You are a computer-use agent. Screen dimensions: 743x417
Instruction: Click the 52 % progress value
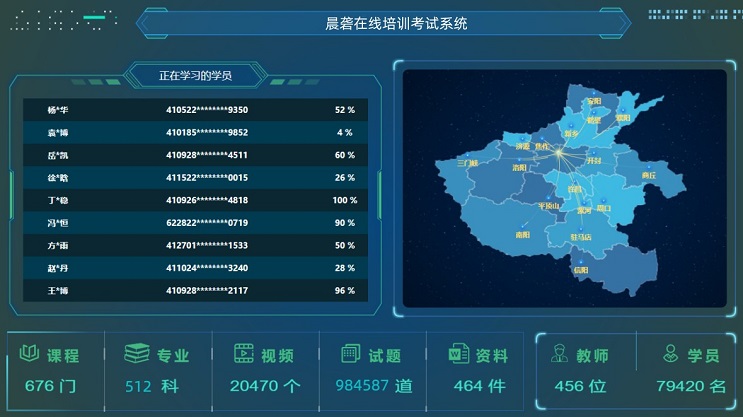point(345,110)
